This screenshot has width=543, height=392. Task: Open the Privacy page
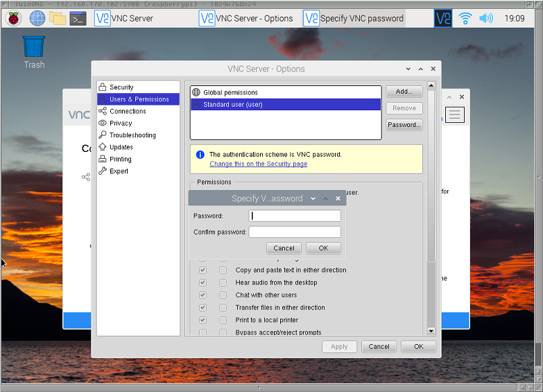pos(138,123)
